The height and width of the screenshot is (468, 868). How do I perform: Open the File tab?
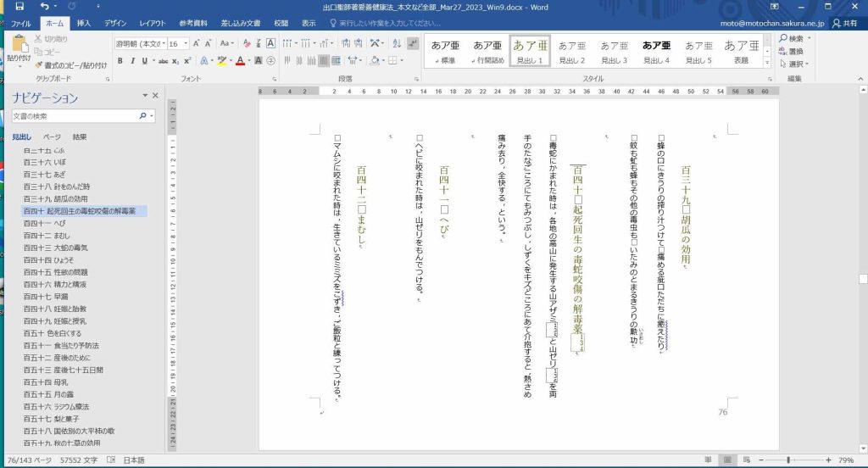(x=20, y=23)
